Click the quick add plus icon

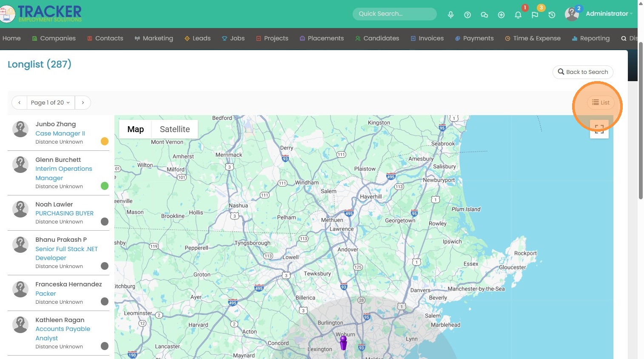[x=501, y=15]
